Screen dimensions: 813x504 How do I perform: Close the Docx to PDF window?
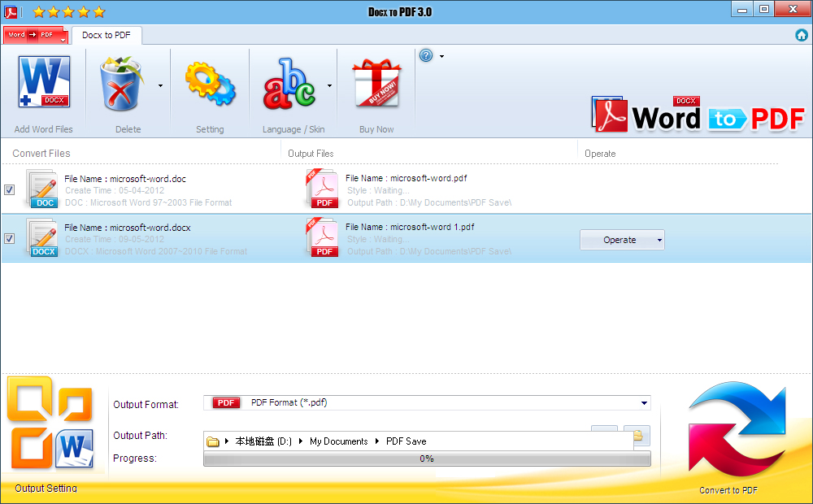pos(792,9)
